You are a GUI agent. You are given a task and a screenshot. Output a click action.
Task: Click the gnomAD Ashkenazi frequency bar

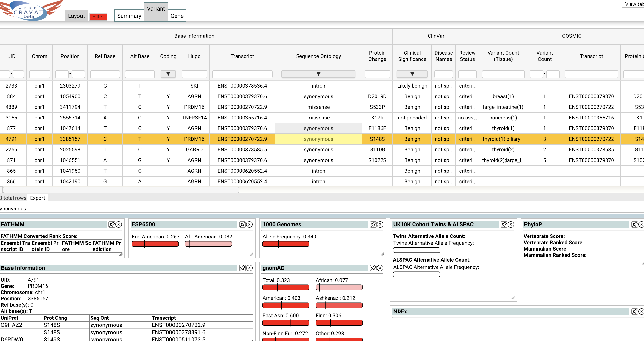click(339, 305)
